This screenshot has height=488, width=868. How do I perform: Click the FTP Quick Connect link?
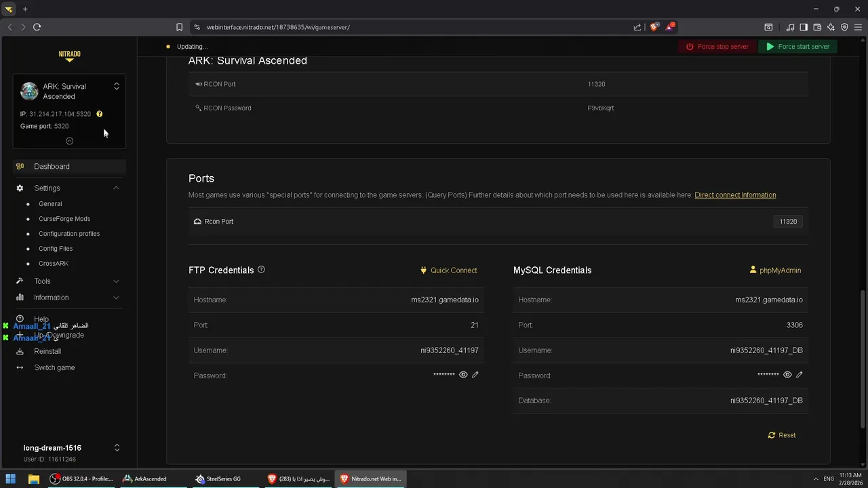click(449, 270)
